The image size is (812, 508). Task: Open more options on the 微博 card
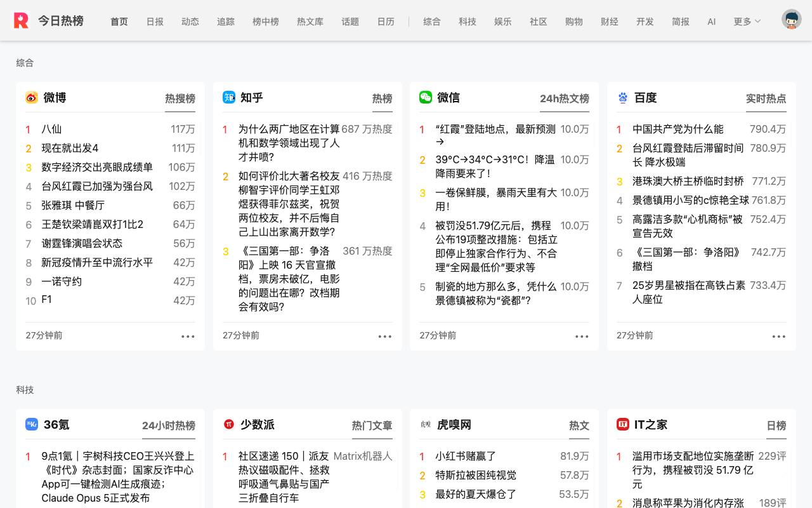pyautogui.click(x=188, y=336)
